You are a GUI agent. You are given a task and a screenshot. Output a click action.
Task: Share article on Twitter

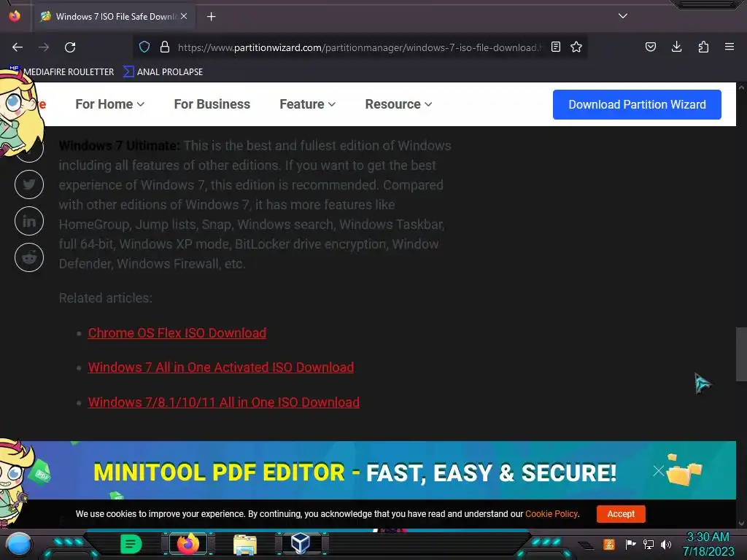(x=29, y=184)
